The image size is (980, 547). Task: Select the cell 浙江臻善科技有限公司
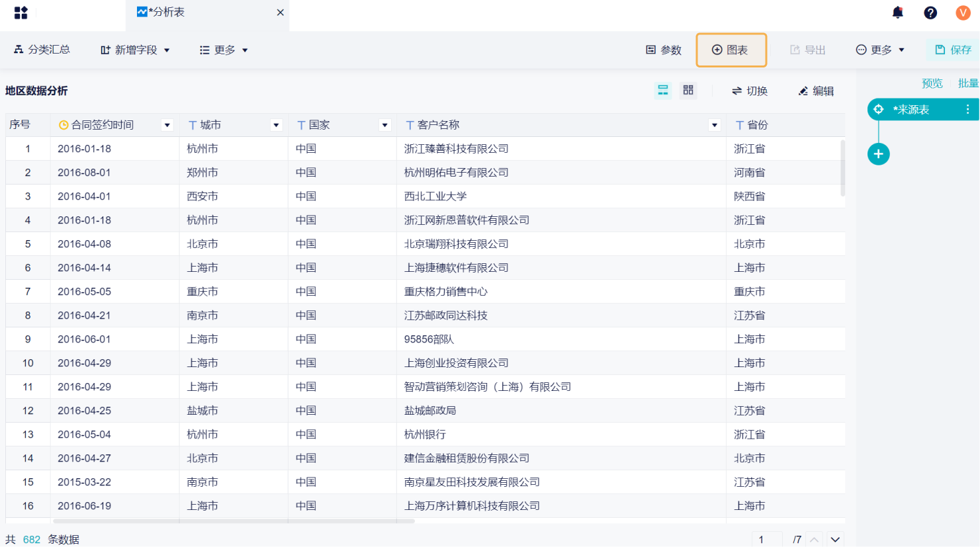pyautogui.click(x=562, y=149)
